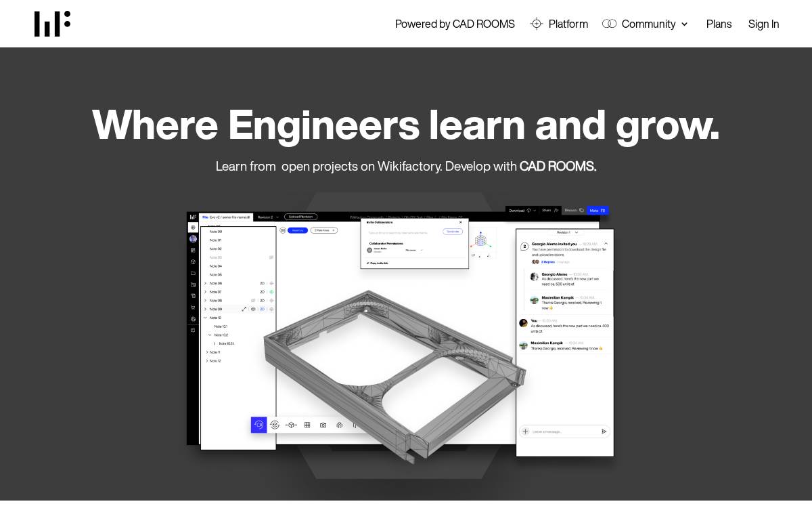Go to the Plans page
Image resolution: width=812 pixels, height=508 pixels.
(719, 24)
